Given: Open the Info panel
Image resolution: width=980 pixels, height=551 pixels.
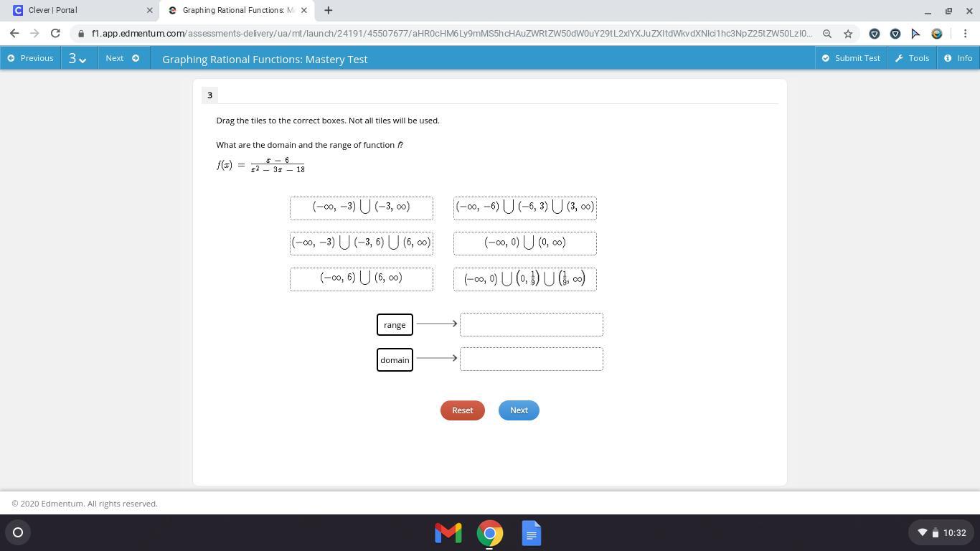Looking at the screenshot, I should pos(958,58).
